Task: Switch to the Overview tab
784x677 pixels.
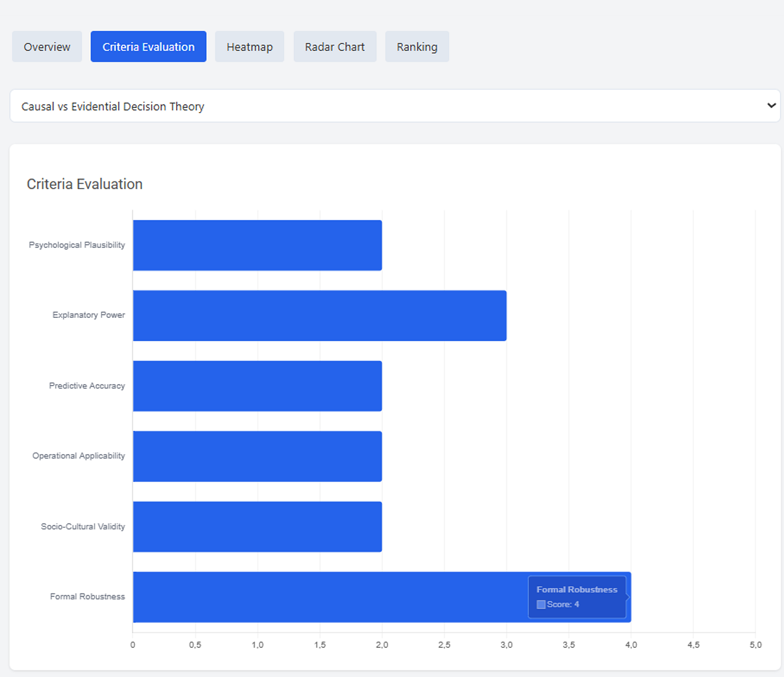Action: (x=47, y=47)
